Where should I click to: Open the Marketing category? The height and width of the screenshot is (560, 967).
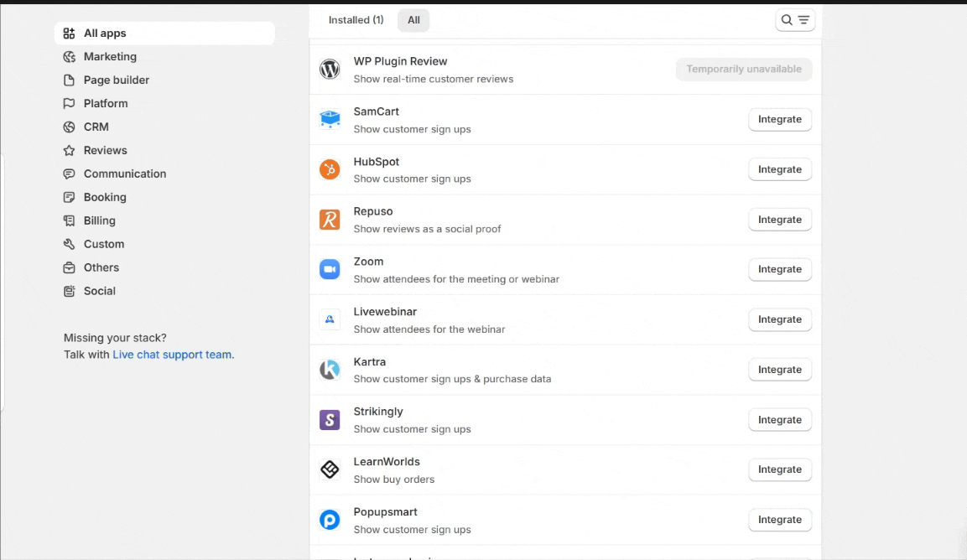[x=110, y=57]
